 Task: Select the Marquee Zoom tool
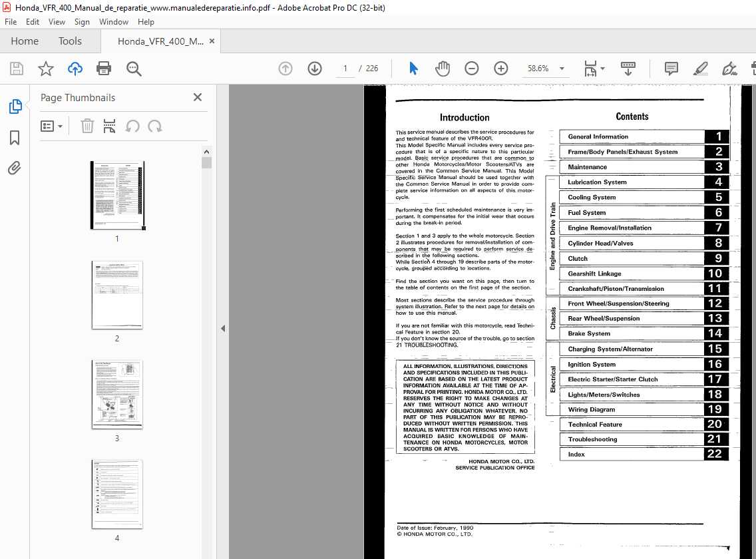[x=133, y=69]
